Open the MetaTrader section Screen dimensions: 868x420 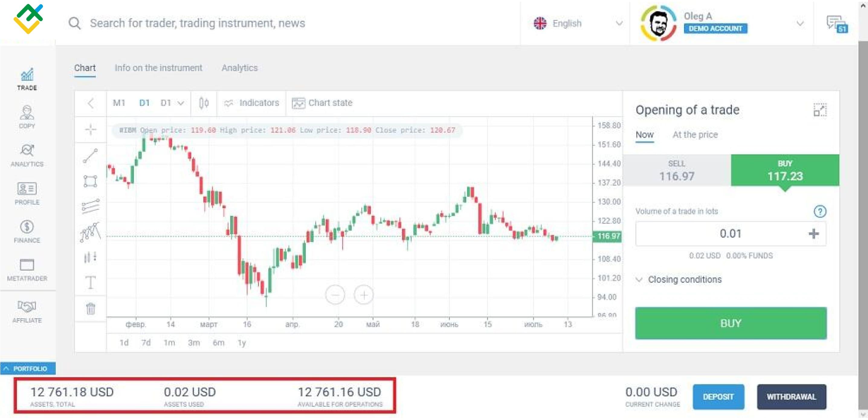(x=27, y=269)
